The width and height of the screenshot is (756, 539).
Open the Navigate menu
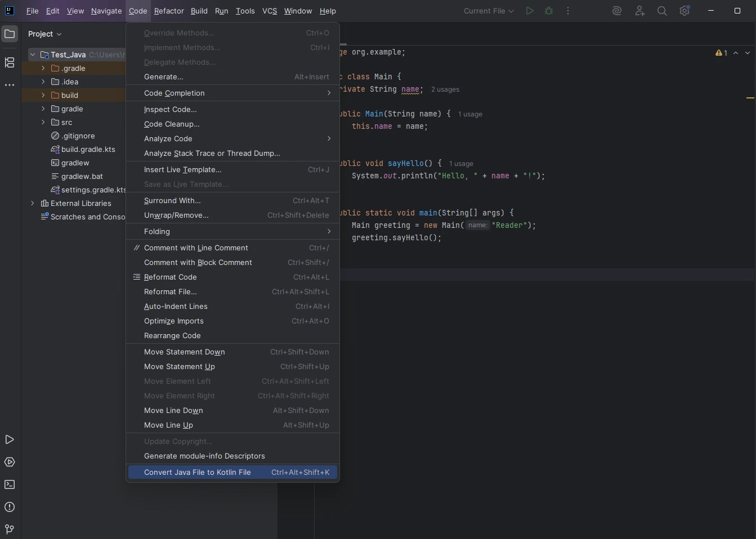pyautogui.click(x=106, y=11)
